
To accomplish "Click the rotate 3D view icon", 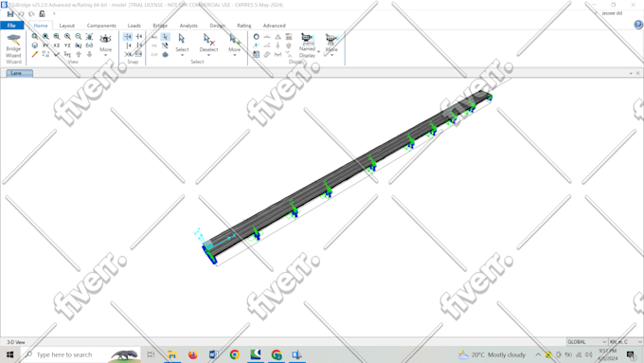I will (x=78, y=45).
